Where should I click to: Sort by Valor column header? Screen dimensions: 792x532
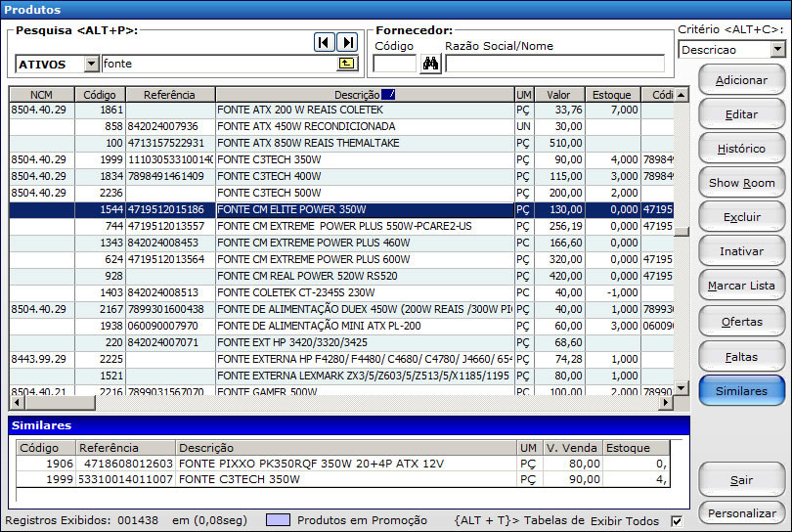559,95
